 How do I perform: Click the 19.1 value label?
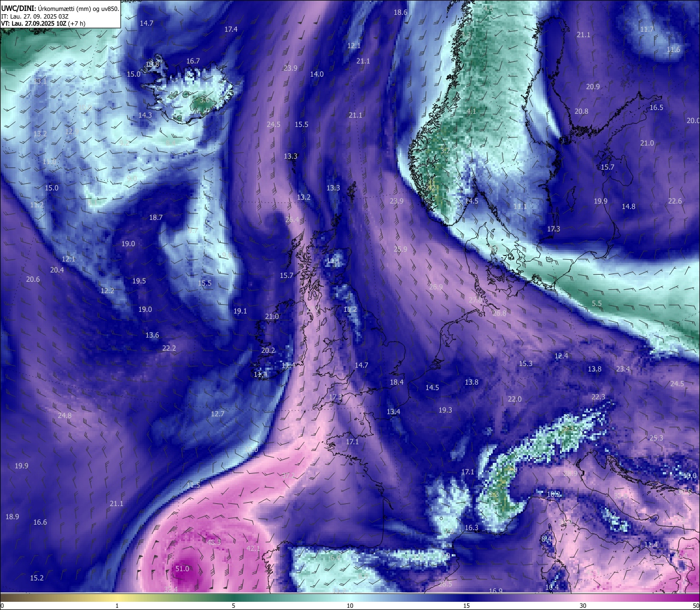pyautogui.click(x=240, y=311)
